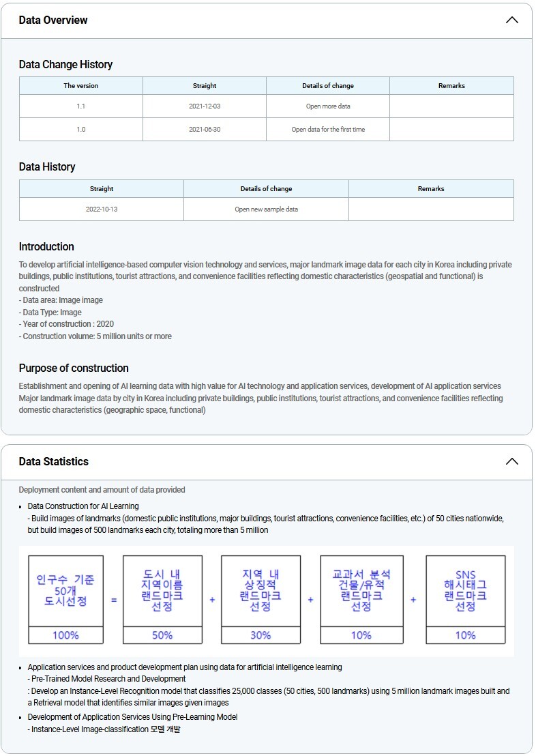Click the "Open new sample data" cell

(266, 209)
